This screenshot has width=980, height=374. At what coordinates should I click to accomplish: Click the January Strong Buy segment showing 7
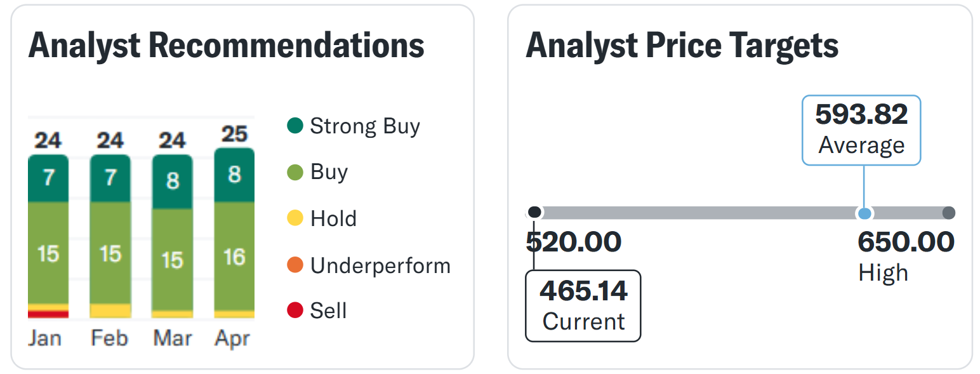pos(48,178)
